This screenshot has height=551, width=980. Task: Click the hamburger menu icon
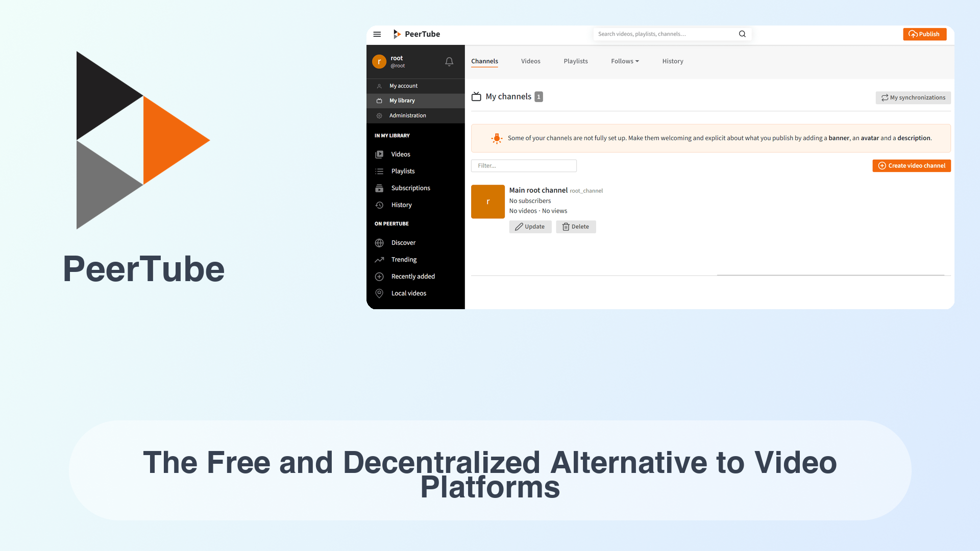378,34
